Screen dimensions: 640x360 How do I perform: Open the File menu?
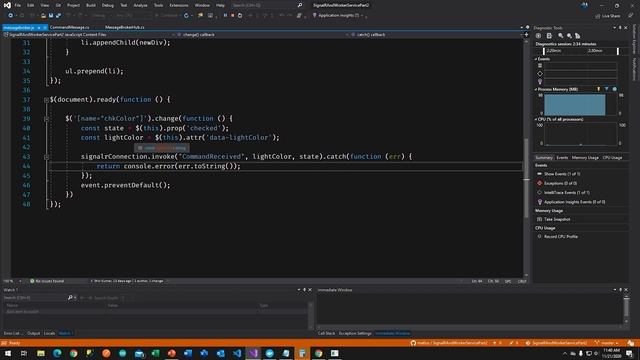click(x=18, y=5)
